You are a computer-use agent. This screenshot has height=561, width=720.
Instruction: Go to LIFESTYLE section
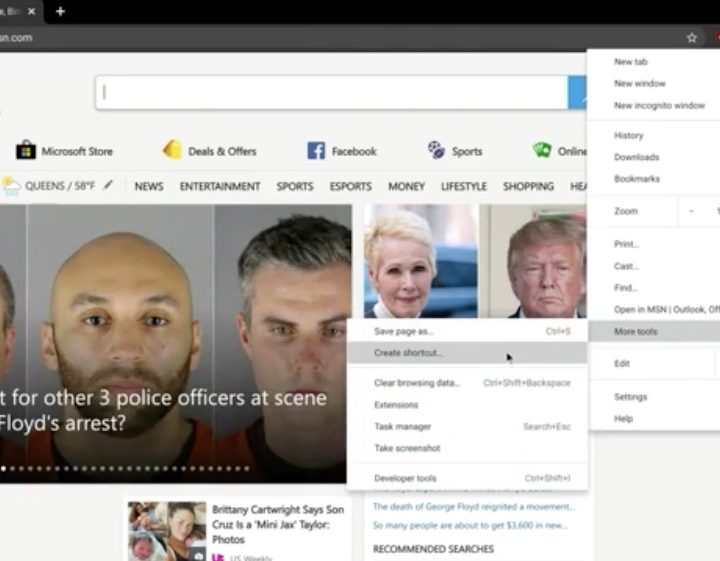(464, 186)
